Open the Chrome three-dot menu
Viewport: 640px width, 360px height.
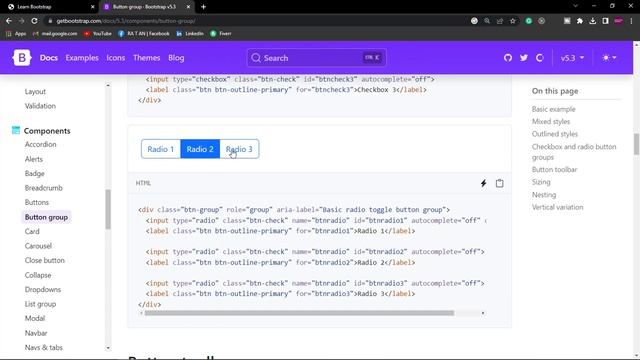pyautogui.click(x=631, y=21)
